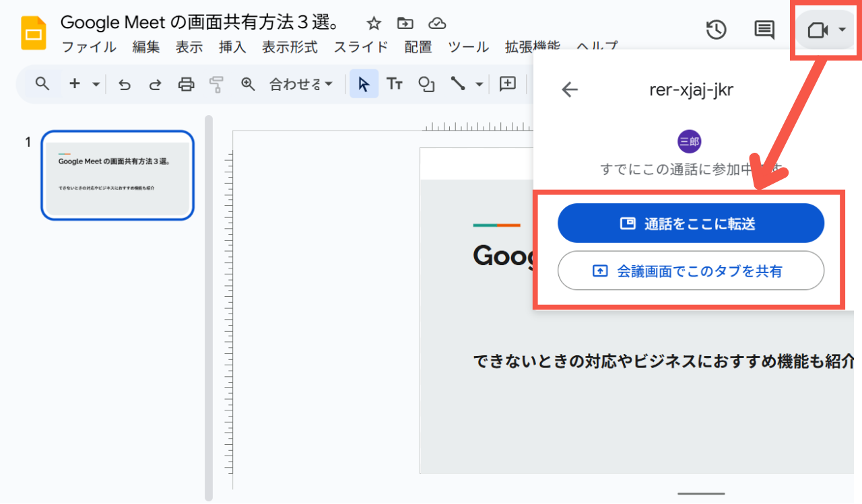
Task: Expand the line tool dropdown arrow
Action: (479, 84)
